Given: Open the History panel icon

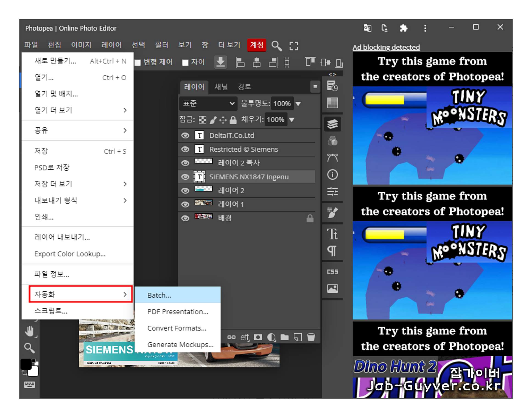Looking at the screenshot, I should [332, 86].
